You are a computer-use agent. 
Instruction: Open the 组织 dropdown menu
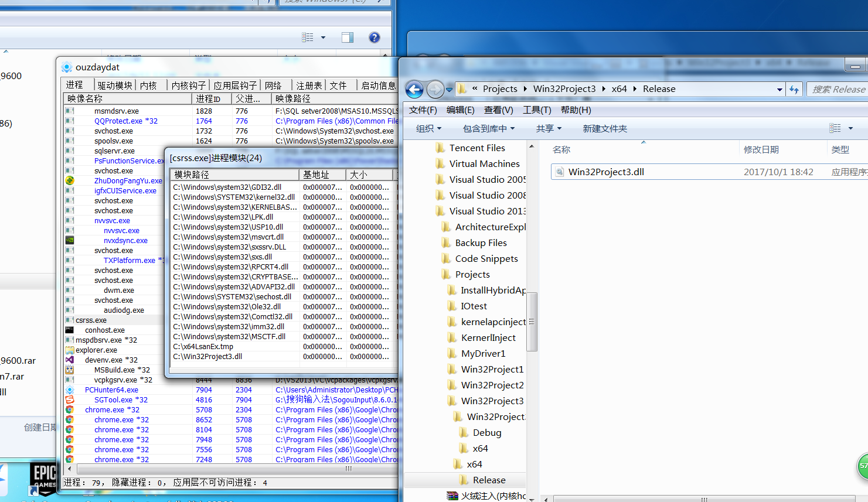pos(428,129)
